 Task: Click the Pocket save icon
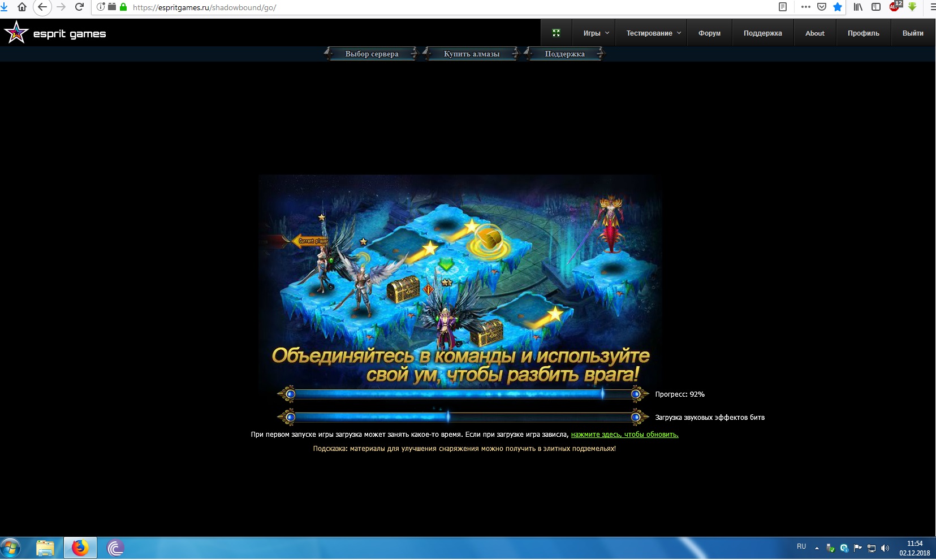pyautogui.click(x=822, y=7)
